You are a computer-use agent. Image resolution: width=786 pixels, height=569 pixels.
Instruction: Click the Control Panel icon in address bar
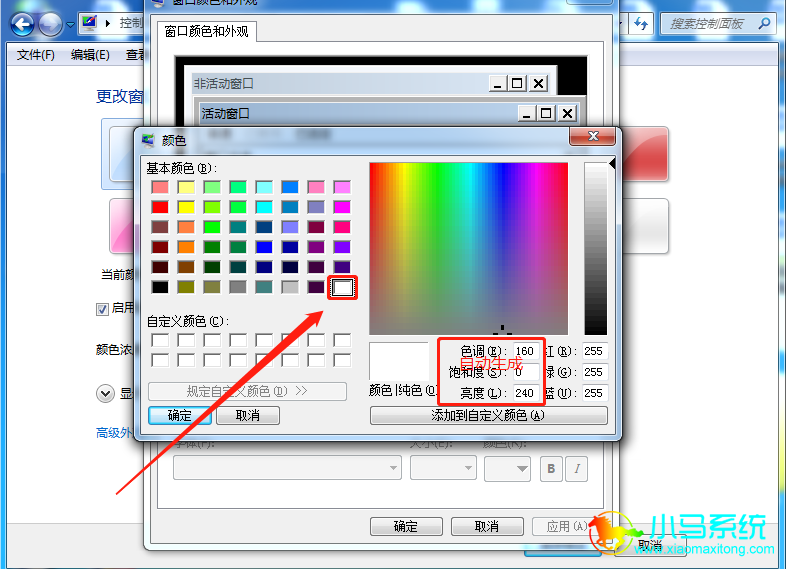coord(90,23)
